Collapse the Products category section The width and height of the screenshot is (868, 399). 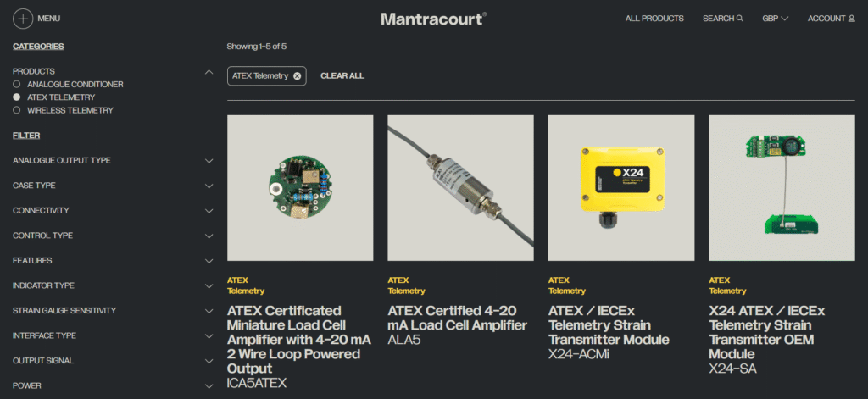[209, 72]
